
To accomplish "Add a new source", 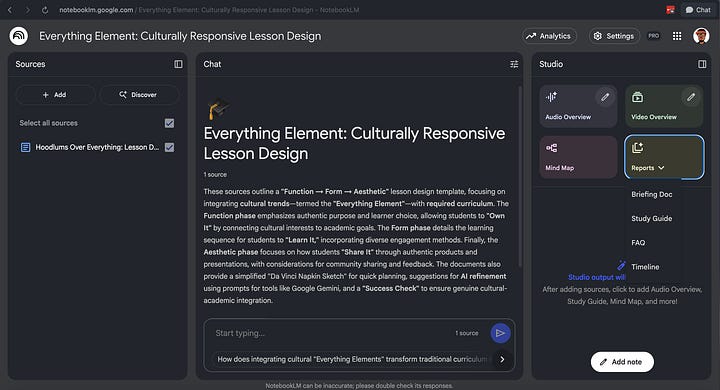I will point(55,95).
